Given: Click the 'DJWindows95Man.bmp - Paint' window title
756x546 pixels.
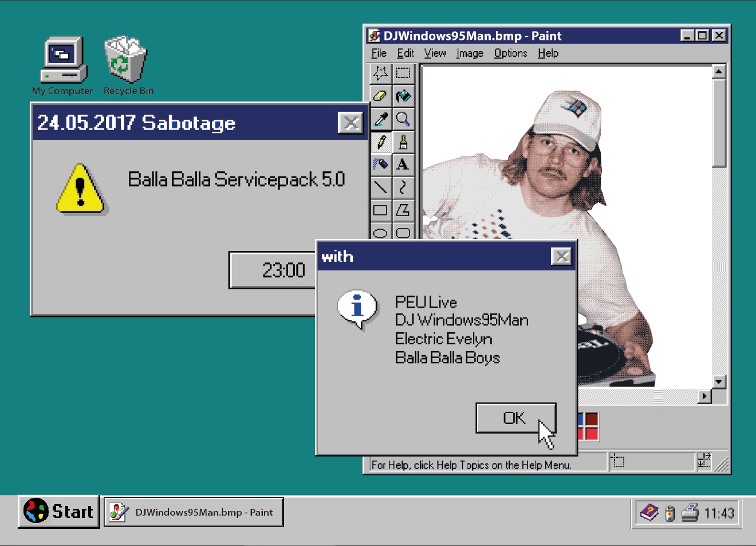Looking at the screenshot, I should (472, 36).
